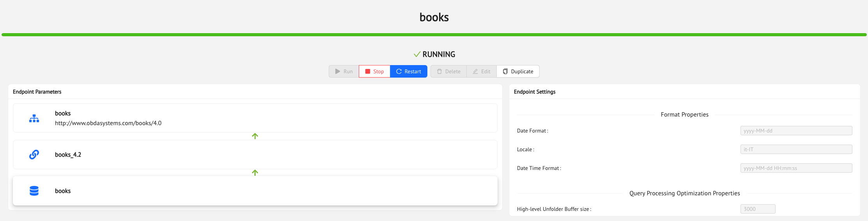
Task: Click the Unfolder Buffer size field
Action: pyautogui.click(x=758, y=209)
